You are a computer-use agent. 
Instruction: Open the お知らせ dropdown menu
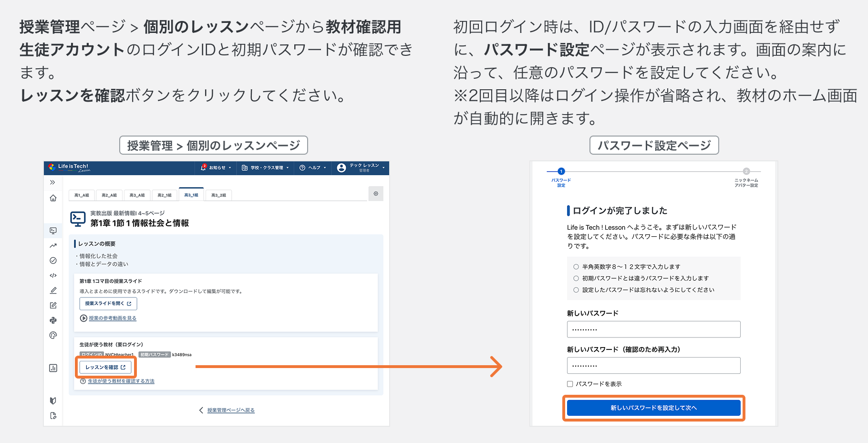pyautogui.click(x=216, y=168)
